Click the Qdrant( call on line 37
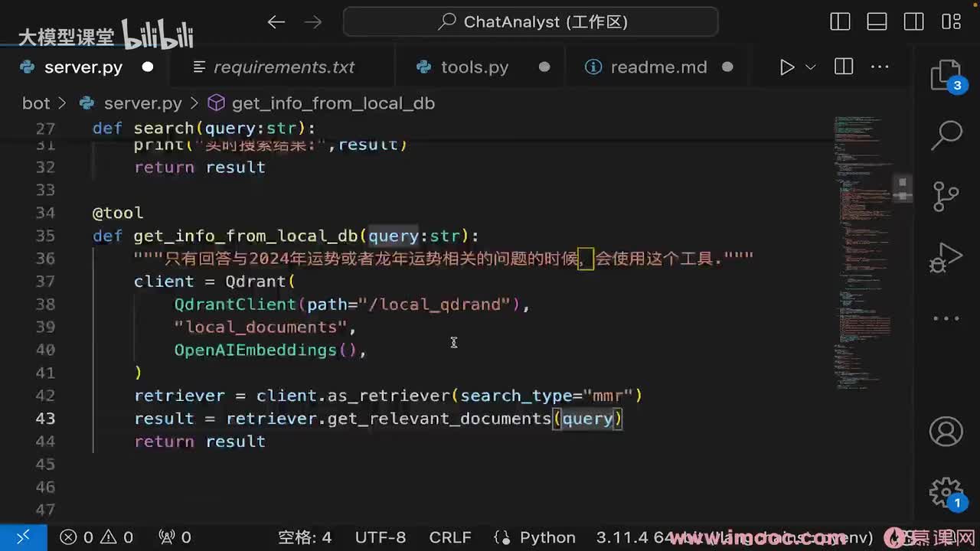980x551 pixels. coord(260,282)
